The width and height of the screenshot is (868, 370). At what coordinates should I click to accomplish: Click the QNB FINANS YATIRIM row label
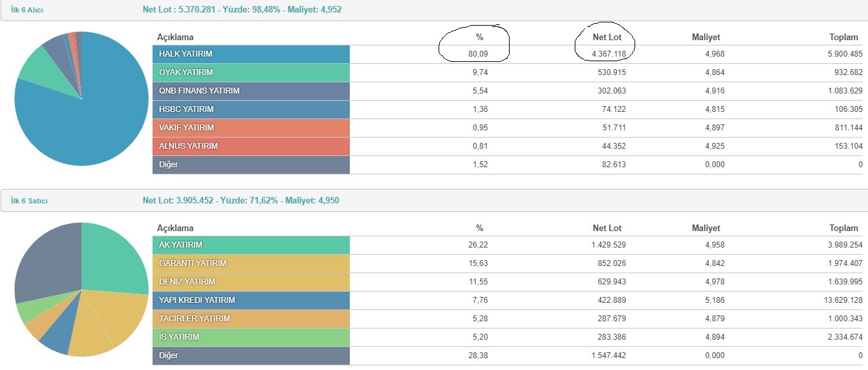(251, 91)
